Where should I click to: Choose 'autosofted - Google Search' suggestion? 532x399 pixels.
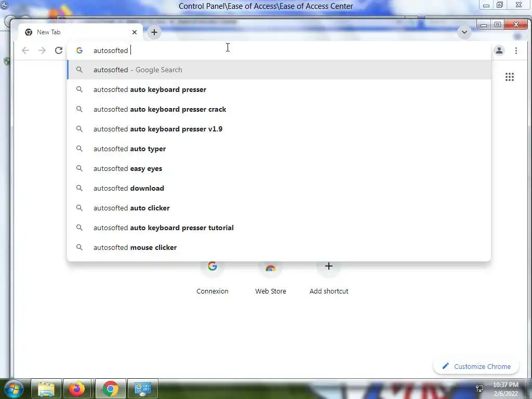[x=279, y=70]
